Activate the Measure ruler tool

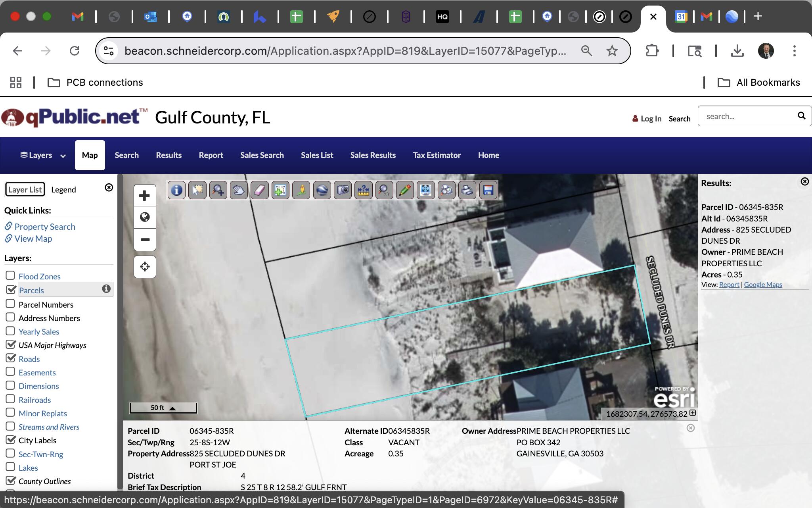[x=363, y=190]
